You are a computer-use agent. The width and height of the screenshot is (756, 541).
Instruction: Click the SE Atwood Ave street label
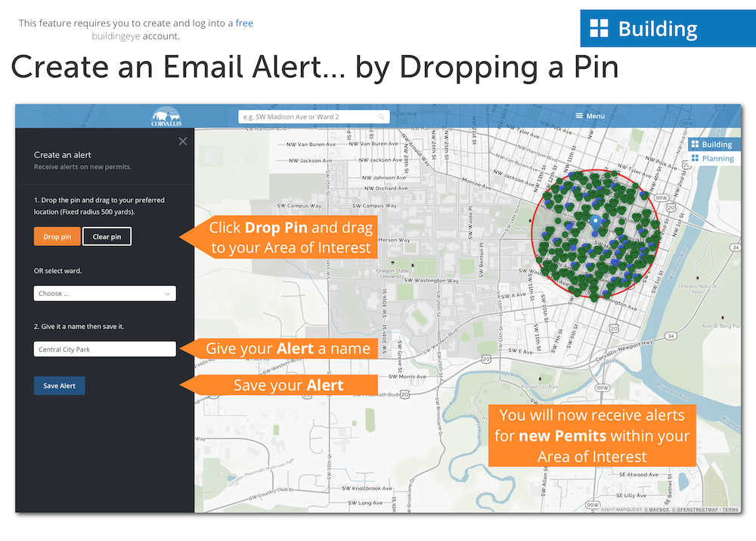tap(639, 474)
